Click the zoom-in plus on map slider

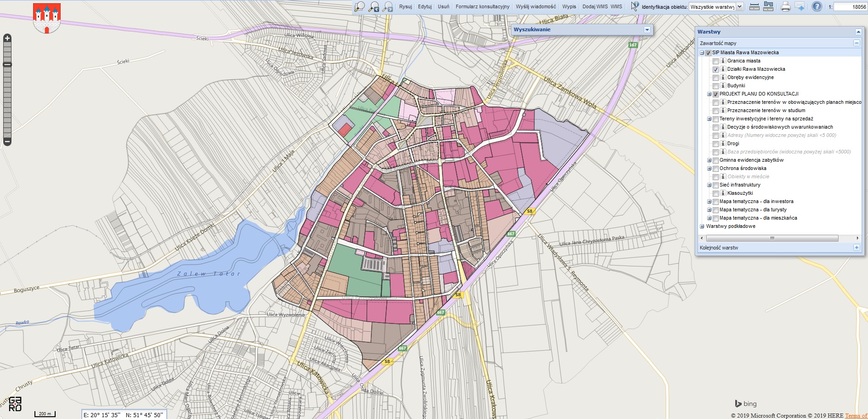tap(7, 38)
